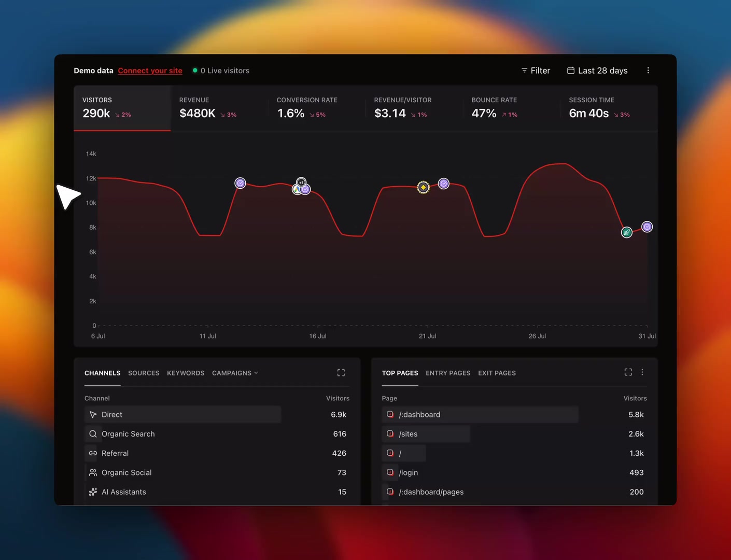Select the Channels tab
731x560 pixels.
point(102,373)
